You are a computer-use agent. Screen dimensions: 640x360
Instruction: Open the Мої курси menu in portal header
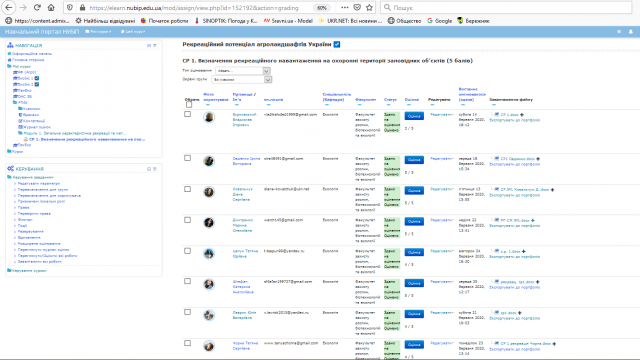click(x=98, y=31)
